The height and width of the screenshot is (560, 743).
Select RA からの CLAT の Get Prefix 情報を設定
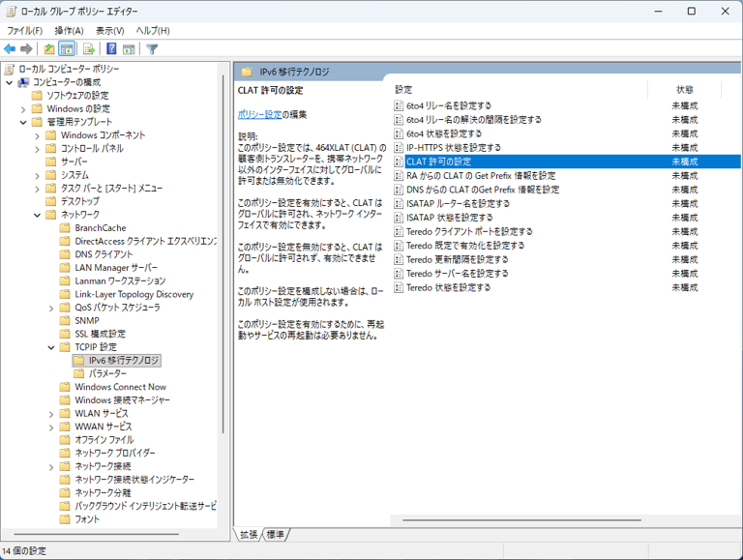481,176
